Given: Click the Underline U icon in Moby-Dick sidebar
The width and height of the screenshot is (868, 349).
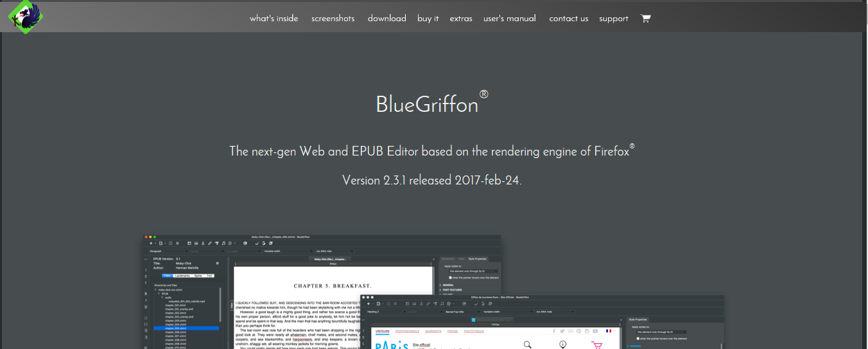Looking at the screenshot, I should pyautogui.click(x=146, y=307).
